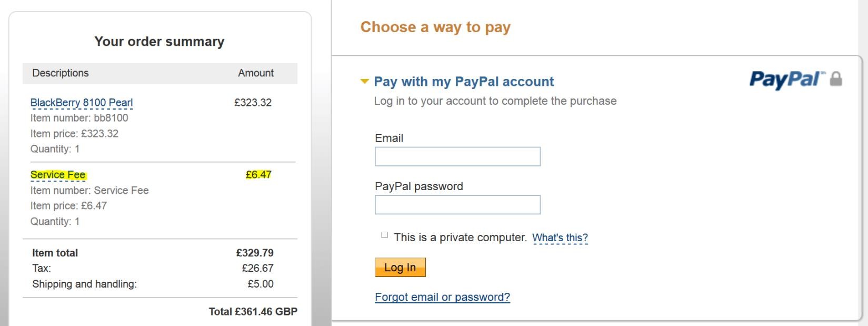Collapse the PayPal section using the yellow triangle
This screenshot has height=326, width=868.
point(364,82)
